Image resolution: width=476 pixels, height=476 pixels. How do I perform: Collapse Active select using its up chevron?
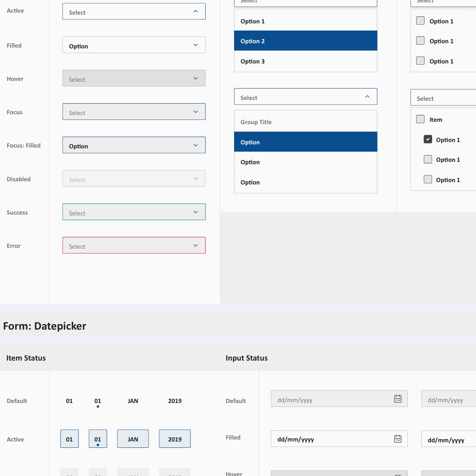[196, 12]
